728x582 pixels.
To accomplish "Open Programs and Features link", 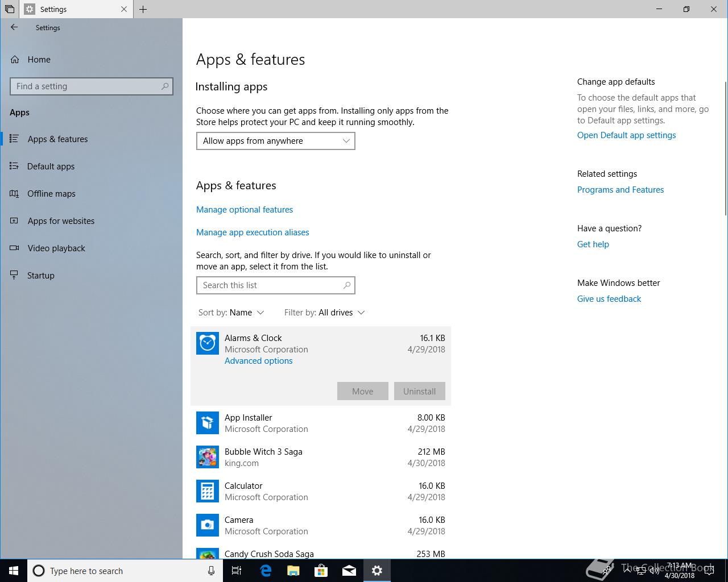I will pyautogui.click(x=621, y=190).
